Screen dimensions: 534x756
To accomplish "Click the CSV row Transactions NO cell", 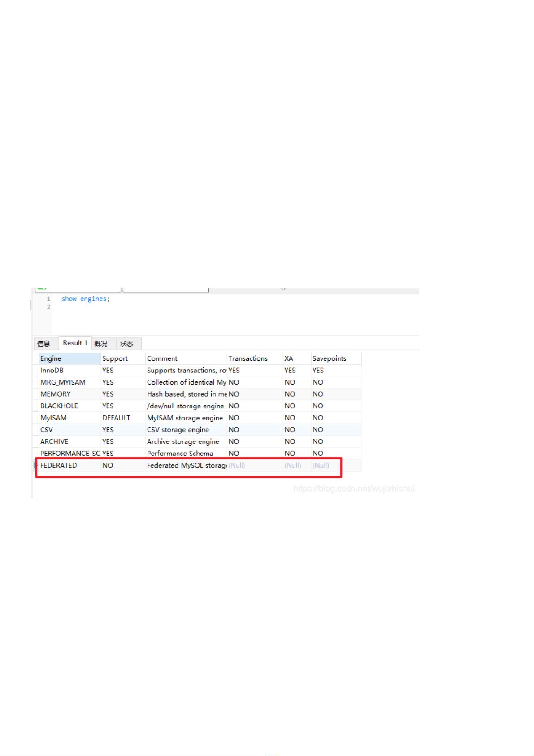I will [x=255, y=430].
